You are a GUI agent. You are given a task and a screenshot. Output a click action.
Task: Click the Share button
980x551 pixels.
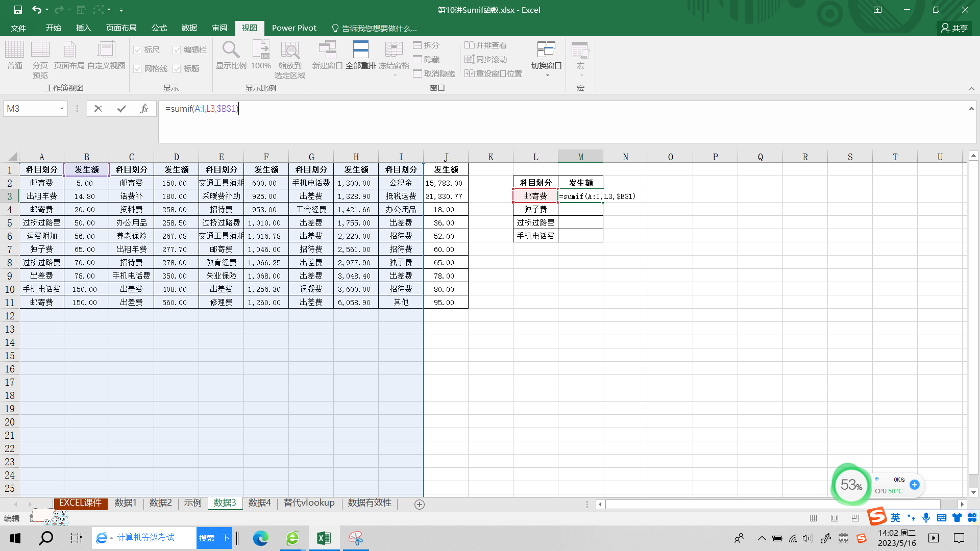954,28
